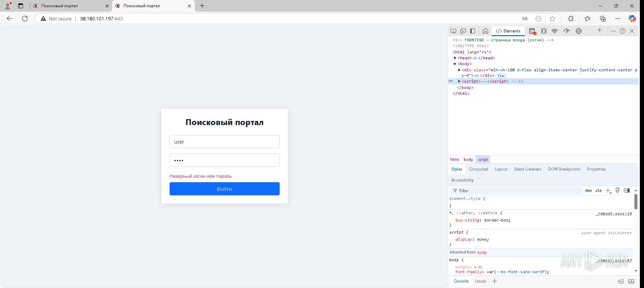This screenshot has width=644, height=288.
Task: Focus the Styles Filter field
Action: 516,191
